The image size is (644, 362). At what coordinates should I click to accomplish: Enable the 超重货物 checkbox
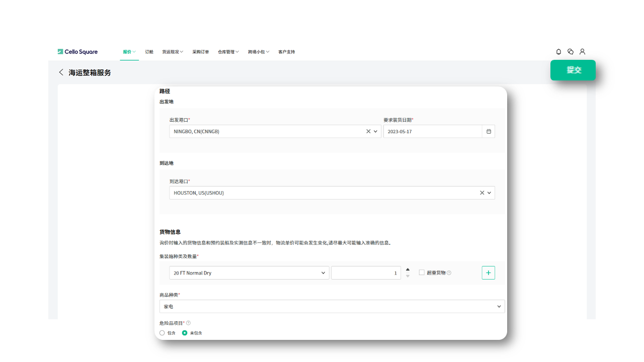(x=422, y=273)
